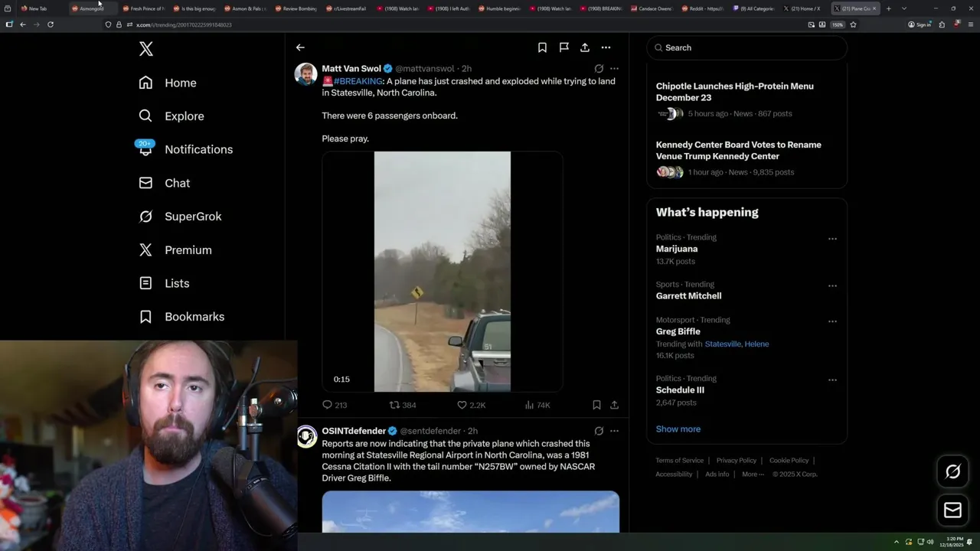Click the bookmark icon in the timeline header
The image size is (980, 551).
pos(542,47)
